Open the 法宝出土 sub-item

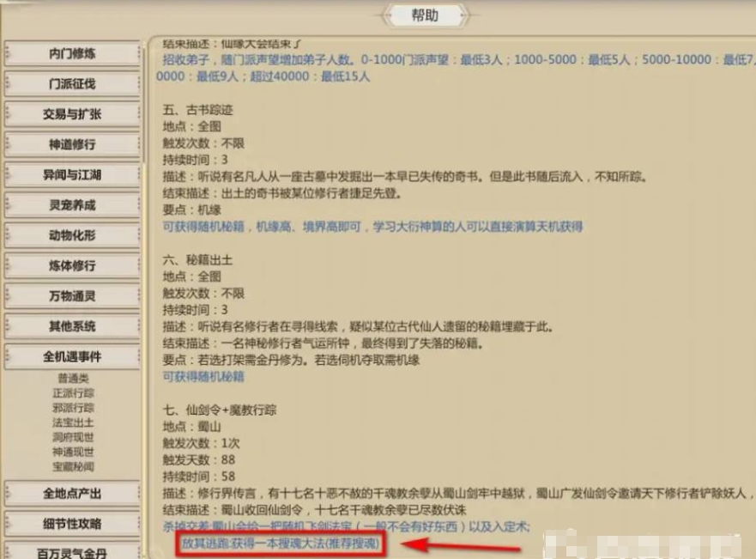(x=73, y=423)
